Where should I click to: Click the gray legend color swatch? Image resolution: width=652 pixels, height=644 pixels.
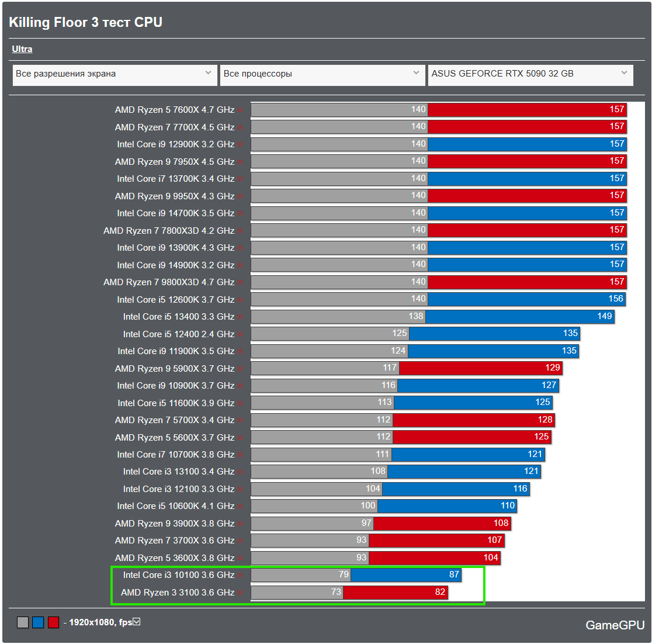[x=22, y=622]
